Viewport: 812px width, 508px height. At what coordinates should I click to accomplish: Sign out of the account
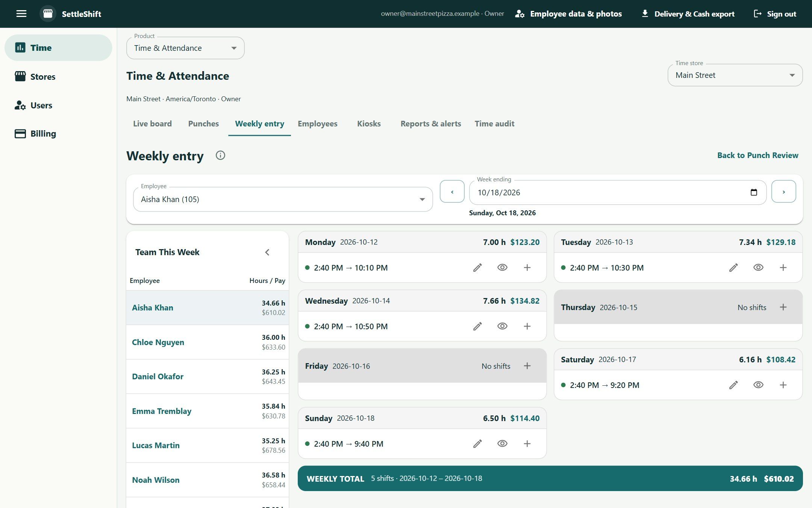[x=775, y=14]
